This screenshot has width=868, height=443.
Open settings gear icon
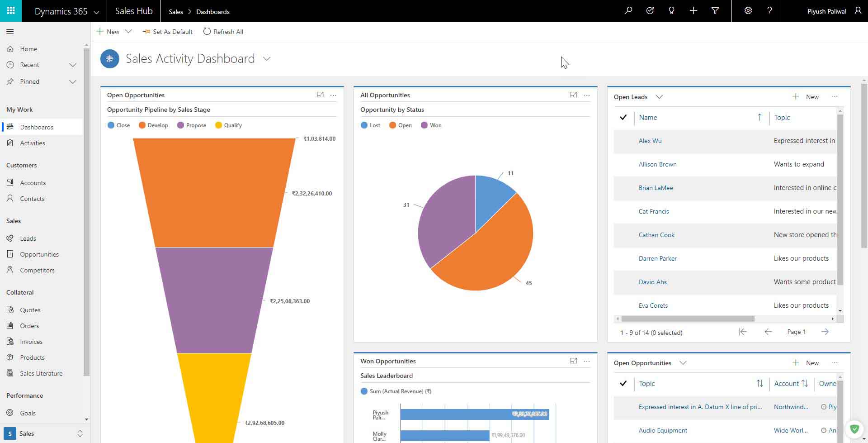(748, 10)
